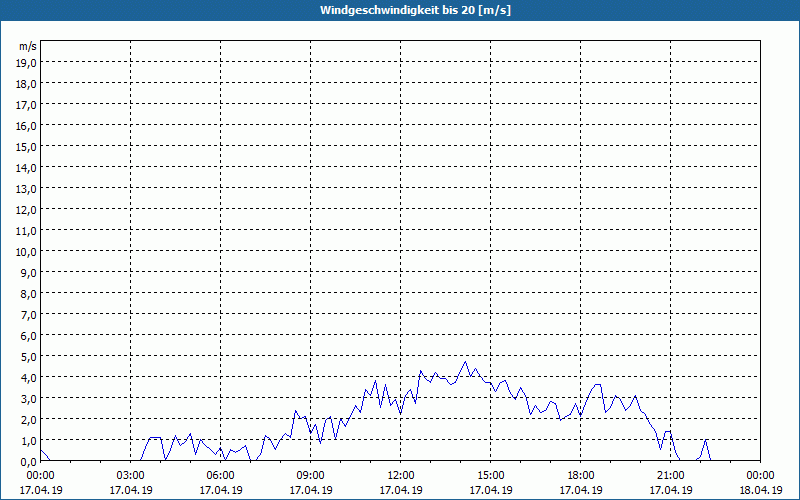Select the 11,0 y-axis label

pyautogui.click(x=27, y=231)
